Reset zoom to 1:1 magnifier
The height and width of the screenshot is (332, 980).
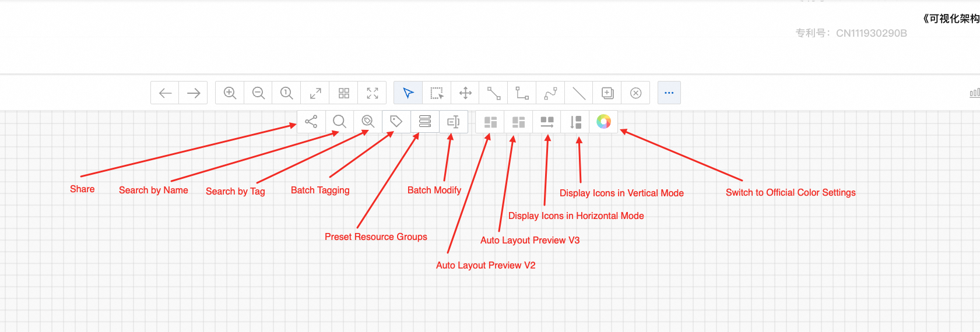coord(286,93)
